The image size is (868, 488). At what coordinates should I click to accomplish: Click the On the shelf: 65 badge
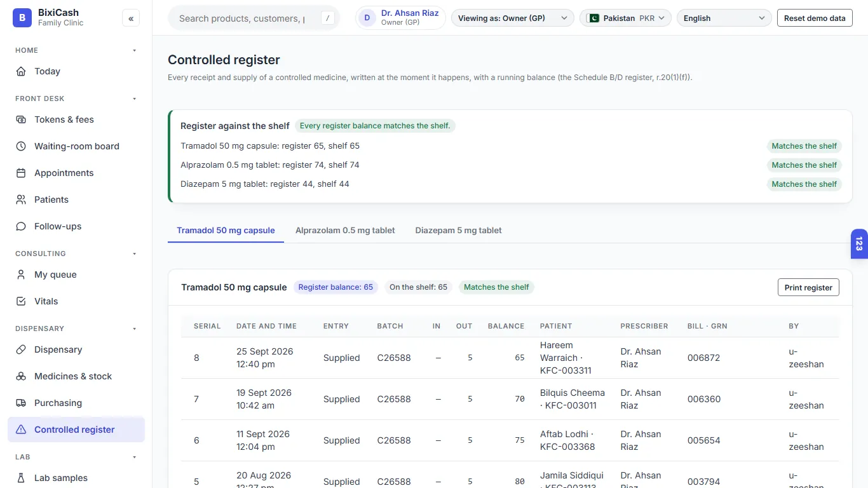(x=418, y=287)
